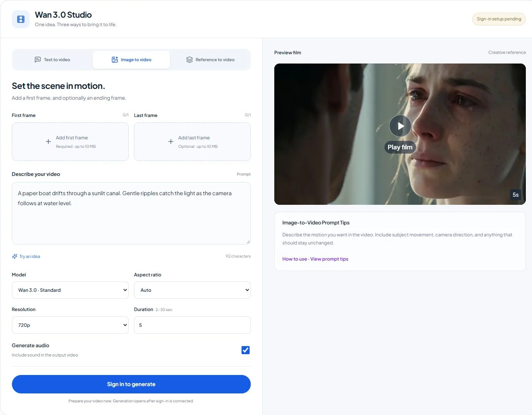Focus the Duration input field
This screenshot has height=415, width=532.
192,325
